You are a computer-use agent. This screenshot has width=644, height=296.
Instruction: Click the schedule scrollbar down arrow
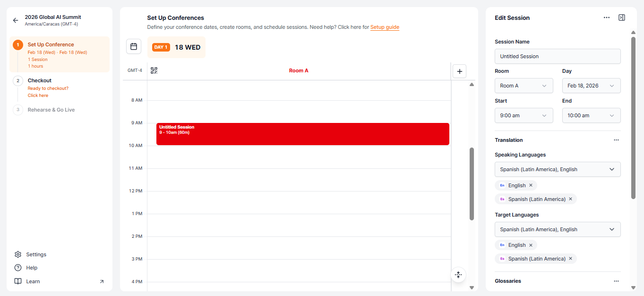pyautogui.click(x=472, y=287)
